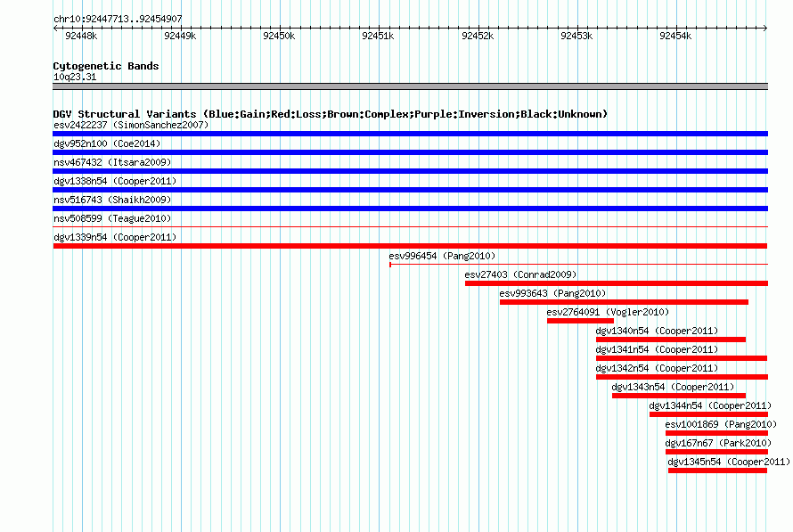This screenshot has width=793, height=532.
Task: Click the dgv1345n54 (Cooper2011) label
Action: pyautogui.click(x=729, y=462)
